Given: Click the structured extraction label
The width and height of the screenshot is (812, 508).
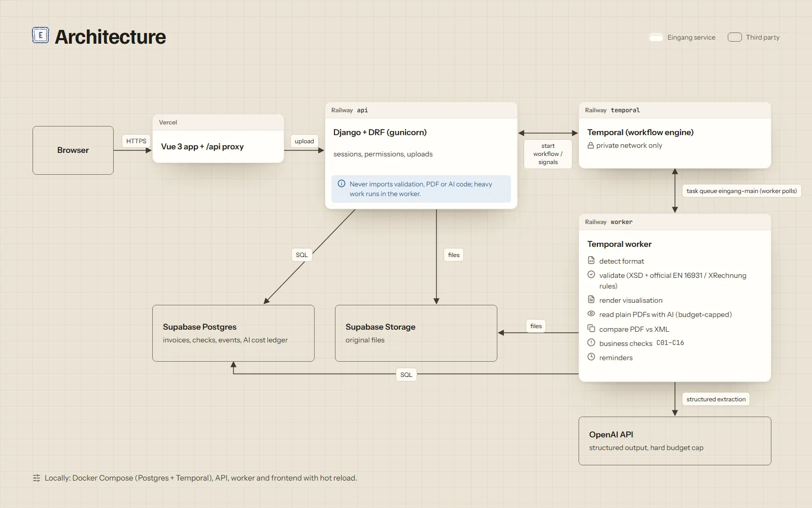Looking at the screenshot, I should [x=716, y=399].
